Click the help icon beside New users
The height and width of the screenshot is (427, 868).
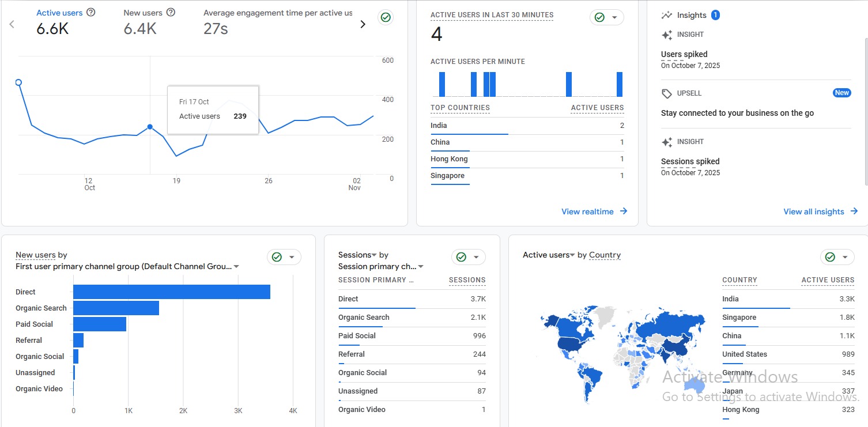(x=171, y=12)
